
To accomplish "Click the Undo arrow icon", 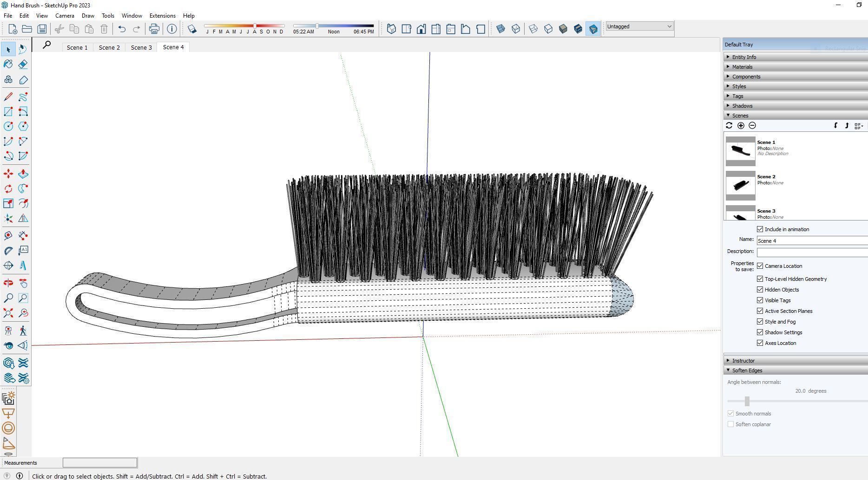I will [x=122, y=29].
